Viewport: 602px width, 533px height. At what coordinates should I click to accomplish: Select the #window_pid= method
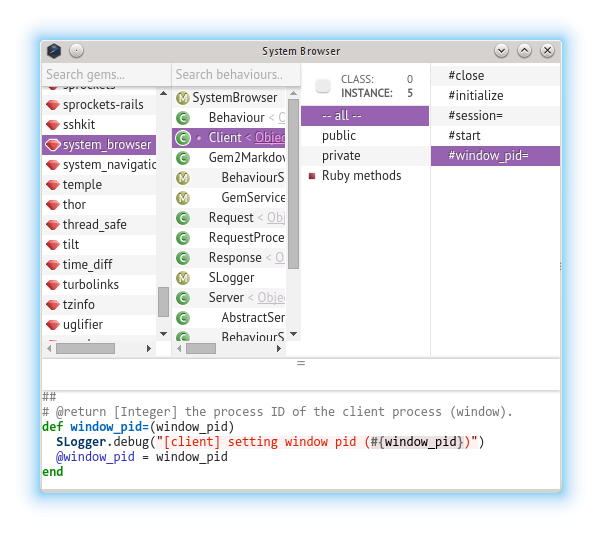[495, 156]
